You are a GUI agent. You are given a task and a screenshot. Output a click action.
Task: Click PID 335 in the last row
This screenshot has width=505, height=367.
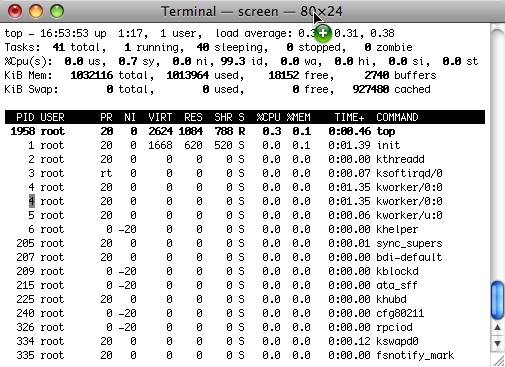[25, 355]
